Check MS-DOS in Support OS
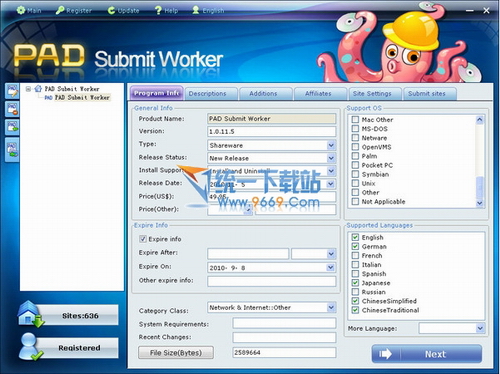The width and height of the screenshot is (500, 374). coord(355,129)
